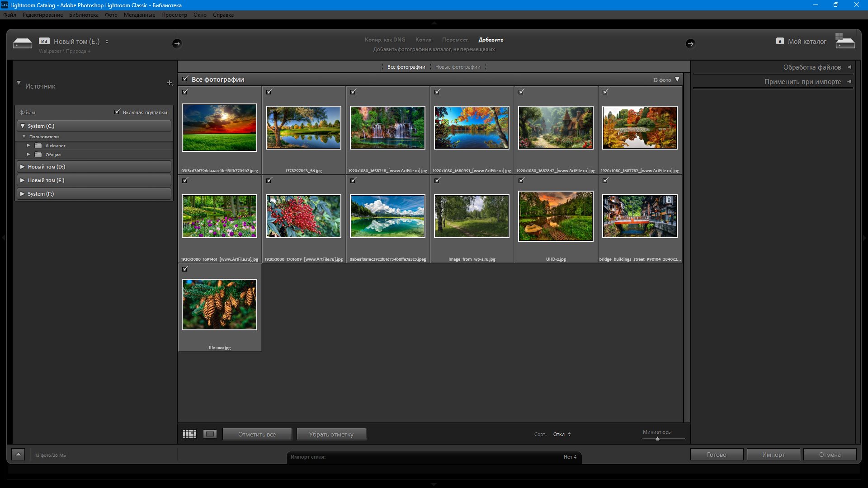The image size is (868, 488).
Task: Click the add source plus icon
Action: (x=170, y=83)
